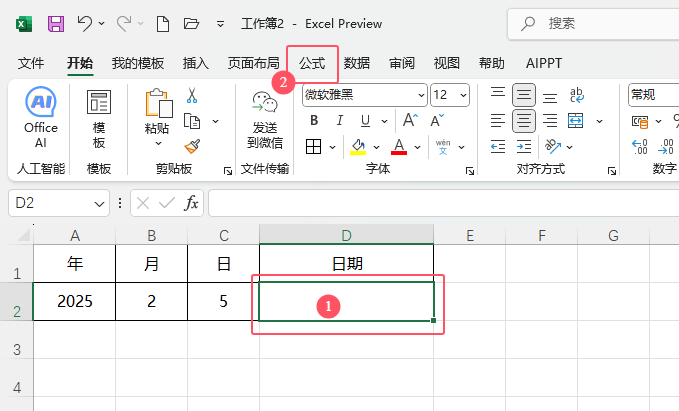This screenshot has height=411, width=679.
Task: Open the copy options dropdown arrow
Action: coord(215,121)
